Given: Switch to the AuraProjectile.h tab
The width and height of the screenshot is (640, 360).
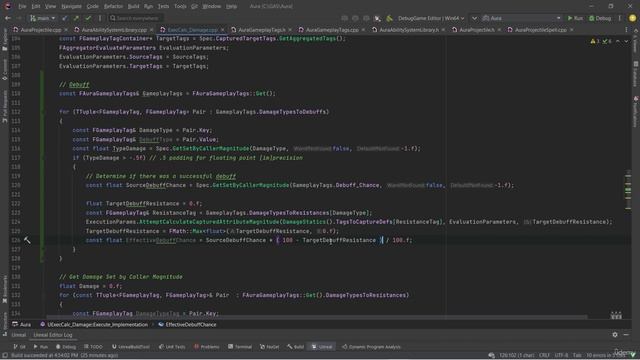Looking at the screenshot, I should click(x=477, y=30).
